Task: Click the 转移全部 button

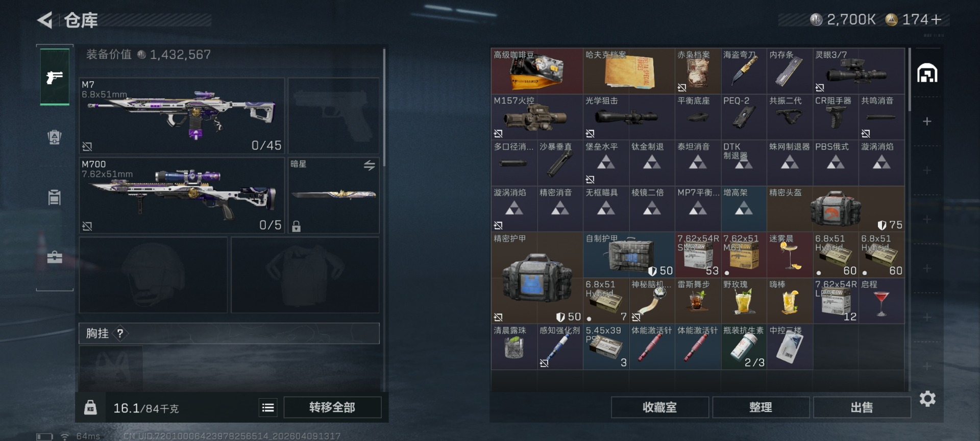Action: point(332,407)
